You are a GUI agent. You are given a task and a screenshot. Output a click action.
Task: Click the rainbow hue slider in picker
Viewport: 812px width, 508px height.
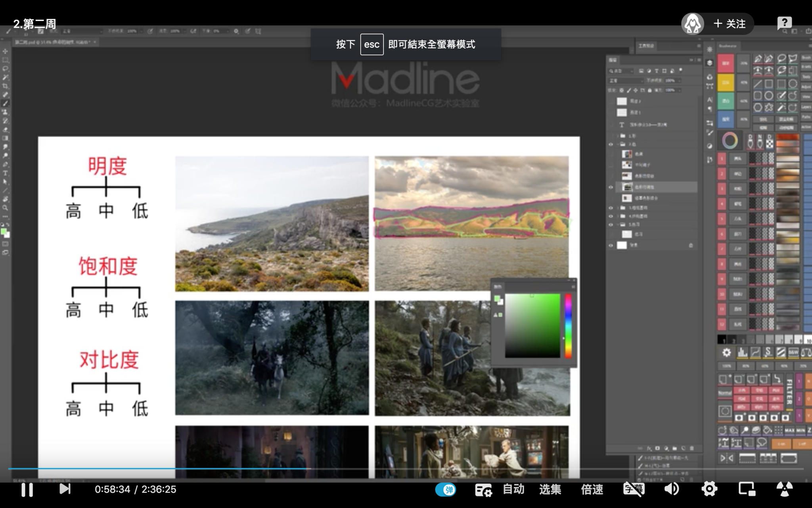[568, 325]
